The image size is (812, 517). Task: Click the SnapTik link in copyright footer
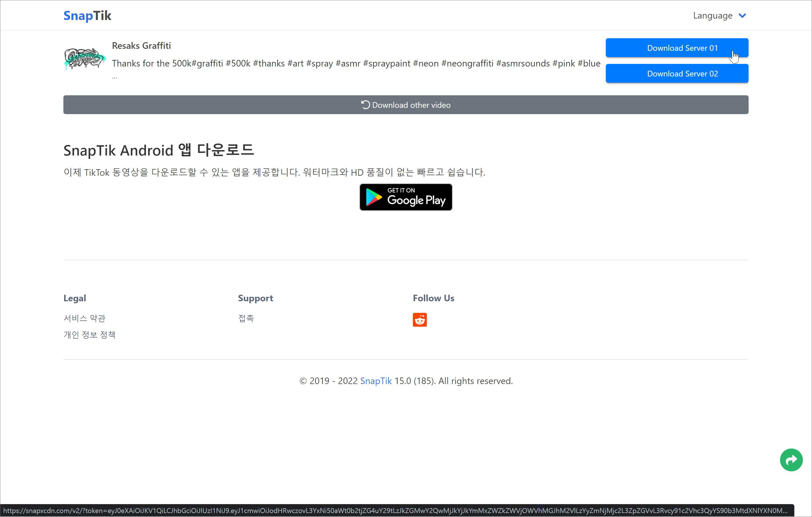(376, 381)
